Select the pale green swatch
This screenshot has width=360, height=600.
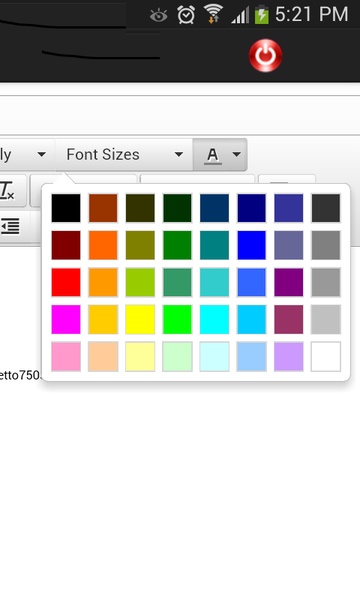pyautogui.click(x=177, y=356)
